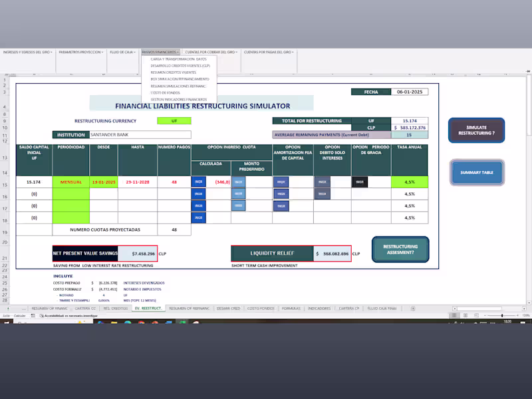Click the macro record icon in status bar

coord(33,315)
